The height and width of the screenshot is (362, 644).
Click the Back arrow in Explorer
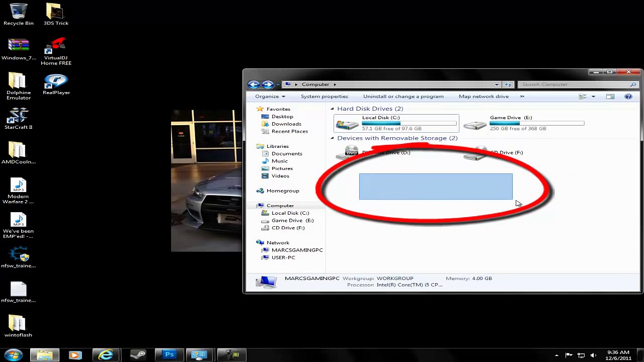[254, 84]
